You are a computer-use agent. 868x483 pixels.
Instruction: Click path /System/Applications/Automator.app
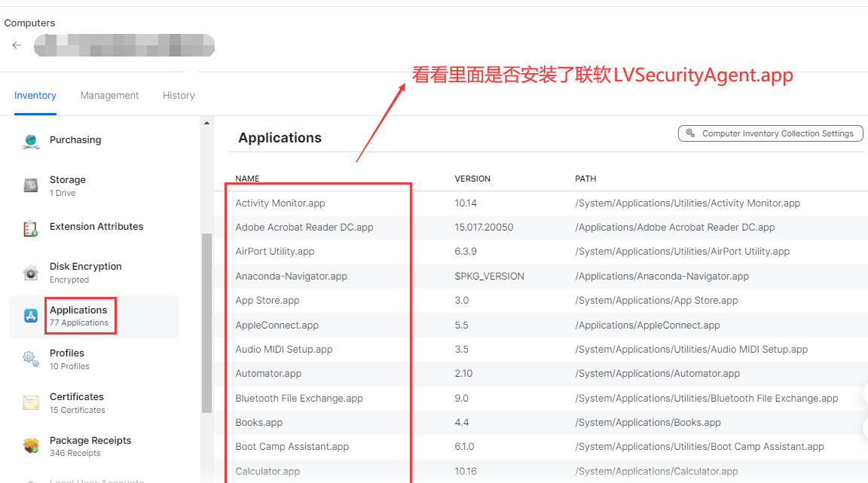657,373
